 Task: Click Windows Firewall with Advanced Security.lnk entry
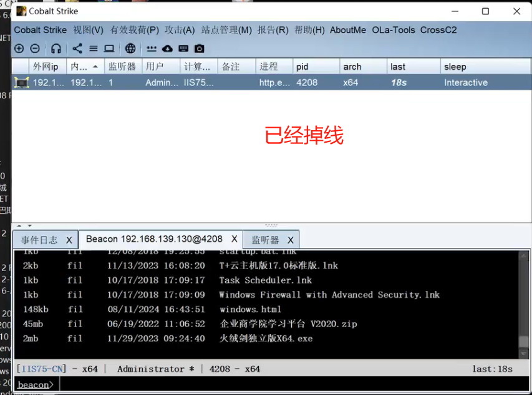(x=329, y=295)
